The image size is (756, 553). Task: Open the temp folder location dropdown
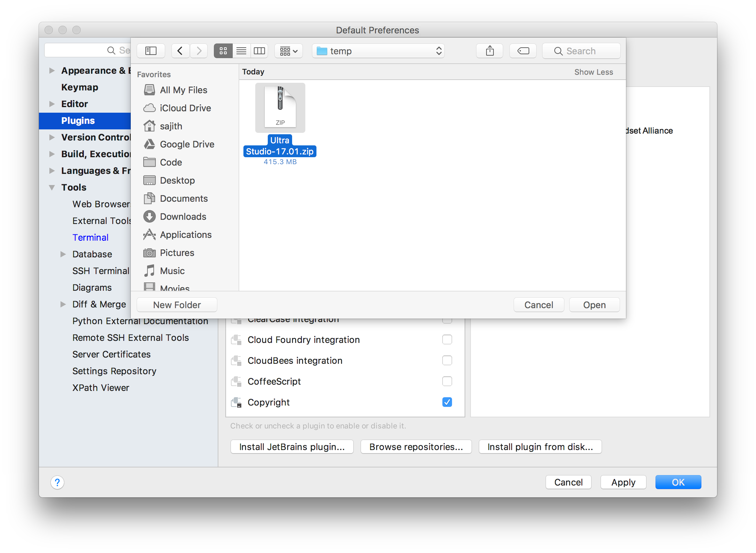[x=378, y=51]
